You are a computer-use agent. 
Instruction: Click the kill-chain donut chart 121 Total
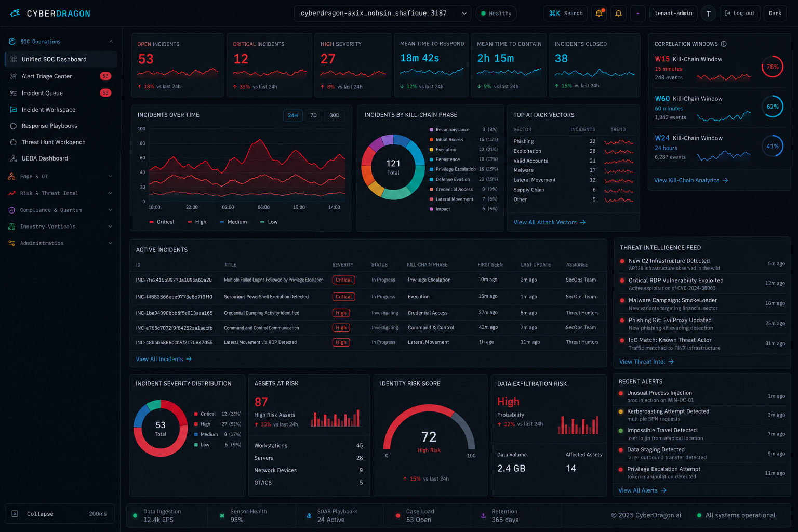click(x=393, y=167)
